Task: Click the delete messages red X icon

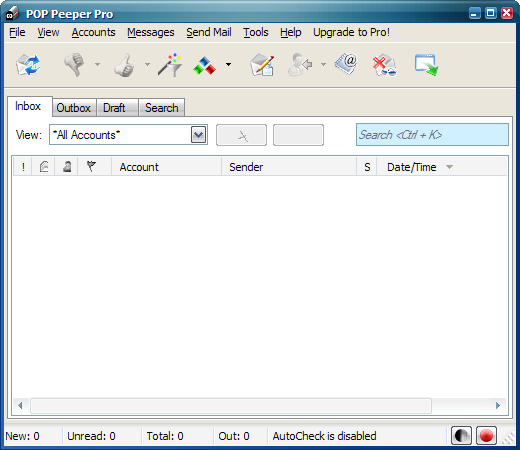Action: click(x=384, y=65)
